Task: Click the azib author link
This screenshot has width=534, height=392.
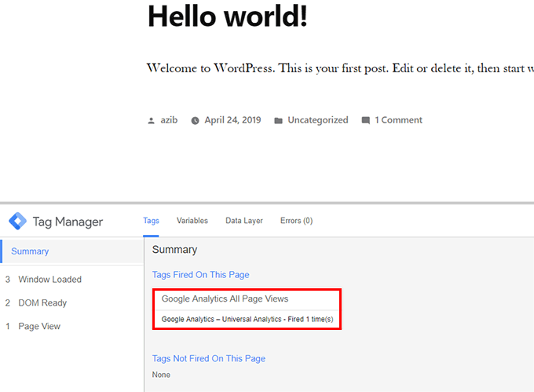Action: click(x=169, y=120)
